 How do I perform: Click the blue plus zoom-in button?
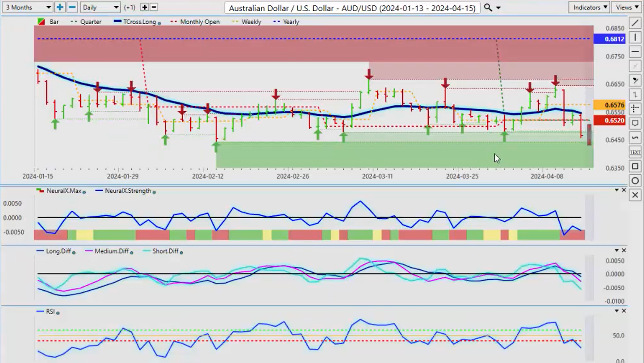point(60,7)
